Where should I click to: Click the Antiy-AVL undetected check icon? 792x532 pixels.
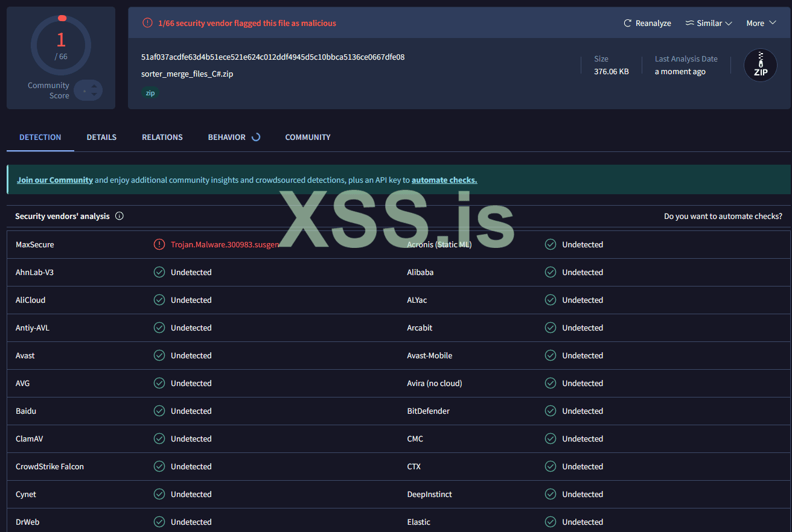point(159,328)
